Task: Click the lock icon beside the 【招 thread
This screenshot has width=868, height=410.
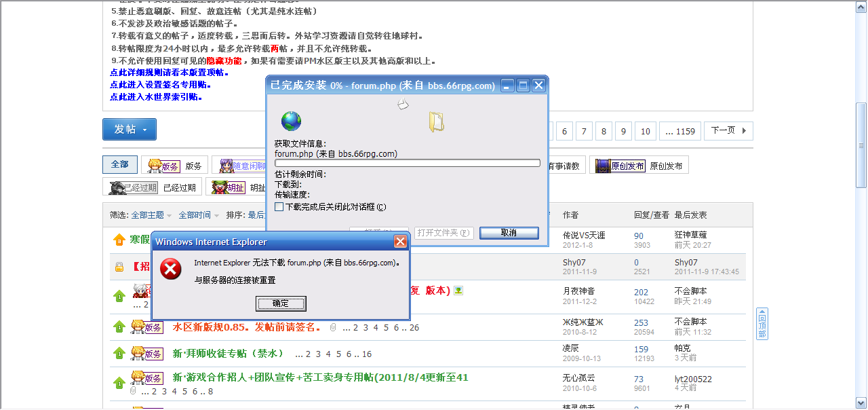Action: [119, 267]
